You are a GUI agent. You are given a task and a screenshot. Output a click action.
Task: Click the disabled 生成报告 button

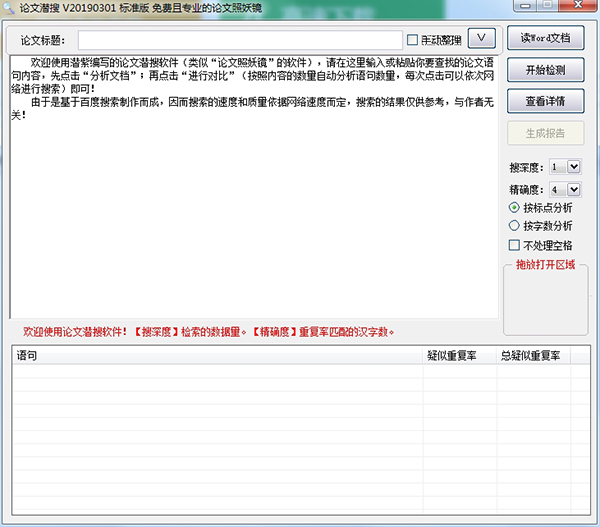tap(546, 133)
